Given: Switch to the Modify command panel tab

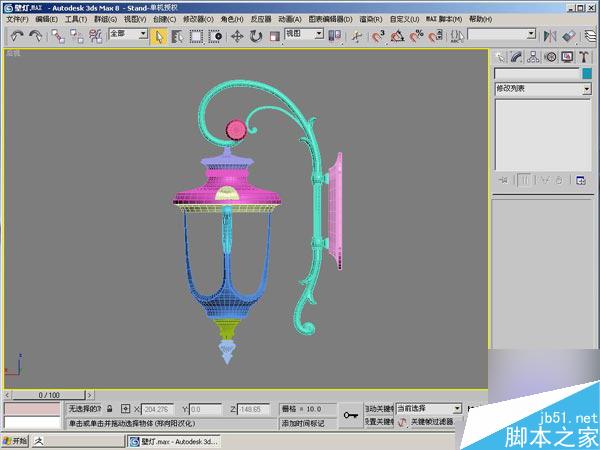Looking at the screenshot, I should click(517, 57).
